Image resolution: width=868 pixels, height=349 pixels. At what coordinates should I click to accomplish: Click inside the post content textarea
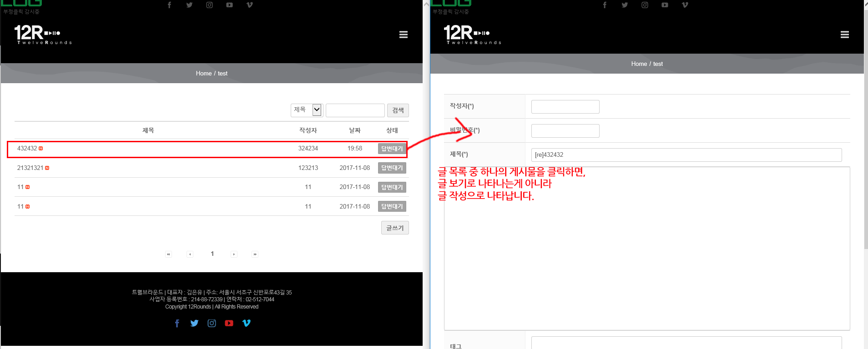[x=647, y=249]
